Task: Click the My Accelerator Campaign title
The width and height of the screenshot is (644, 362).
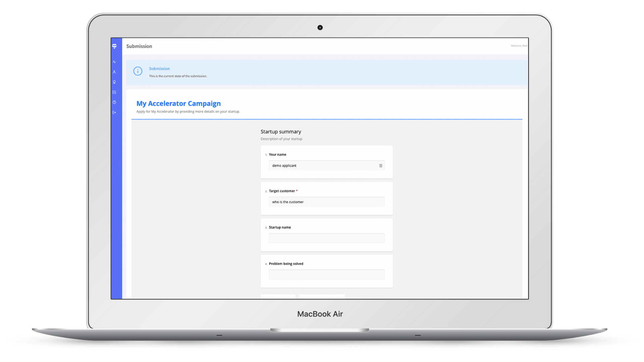Action: point(178,104)
